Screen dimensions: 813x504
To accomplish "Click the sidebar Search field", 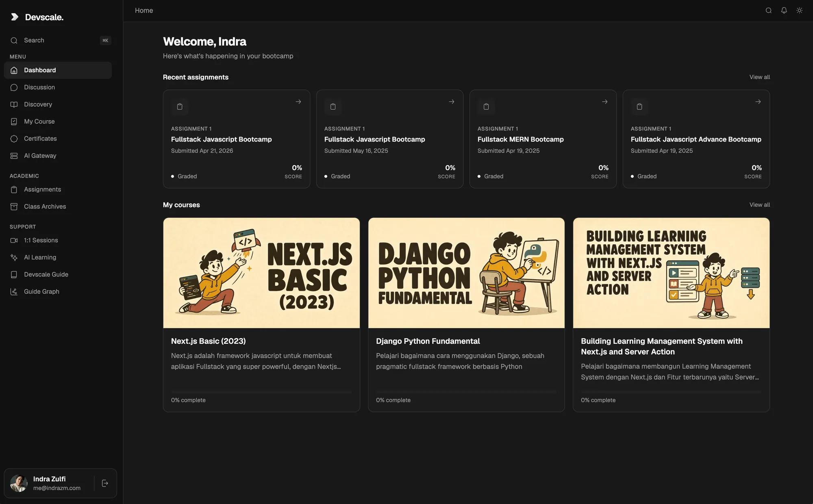I will coord(58,40).
